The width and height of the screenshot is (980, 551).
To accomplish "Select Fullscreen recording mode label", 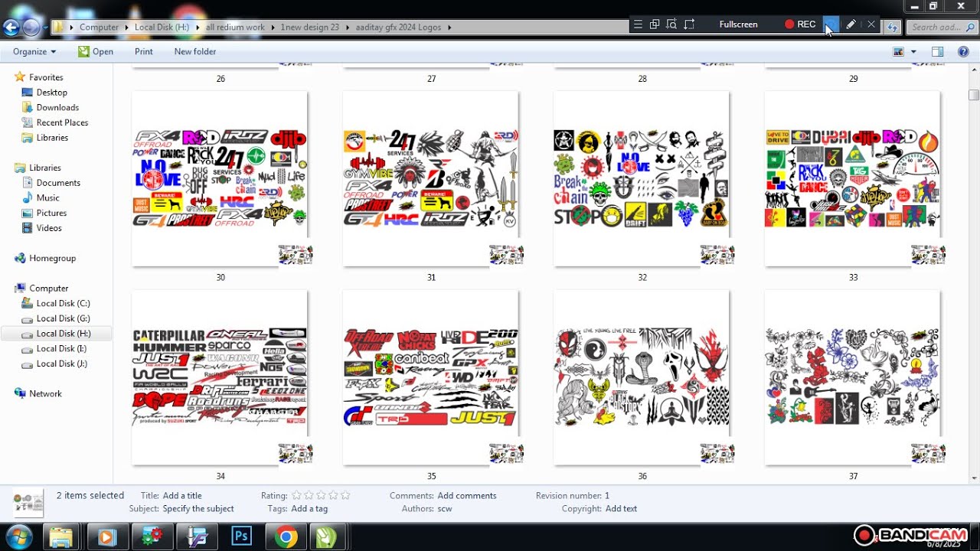I will (739, 24).
